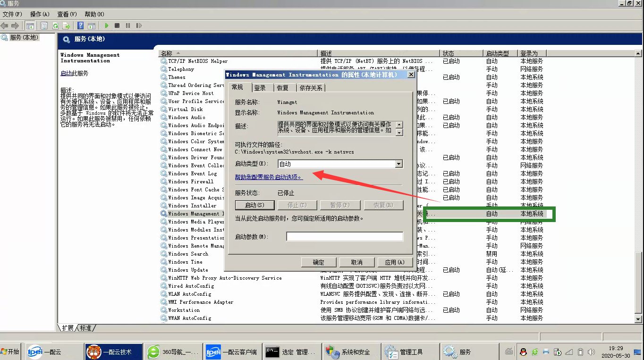Open the Properties toolbar icon
The height and width of the screenshot is (360, 644).
click(44, 26)
